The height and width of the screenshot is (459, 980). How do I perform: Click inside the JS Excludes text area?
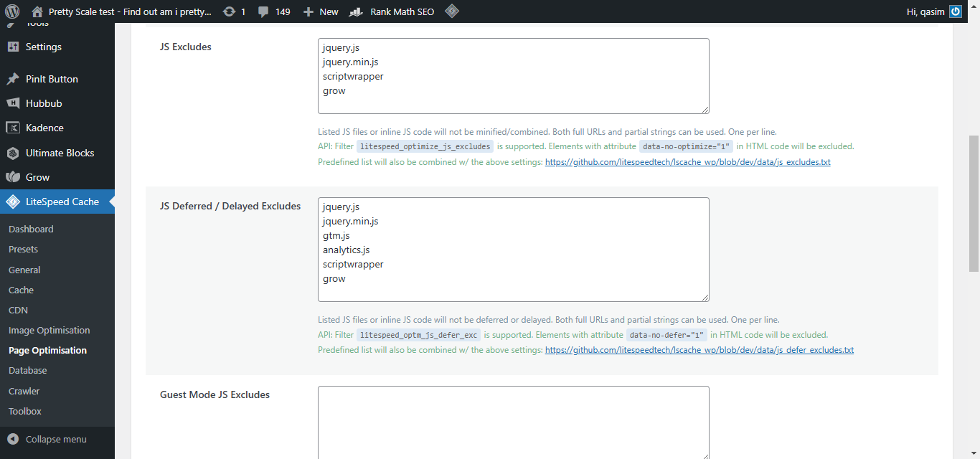513,75
